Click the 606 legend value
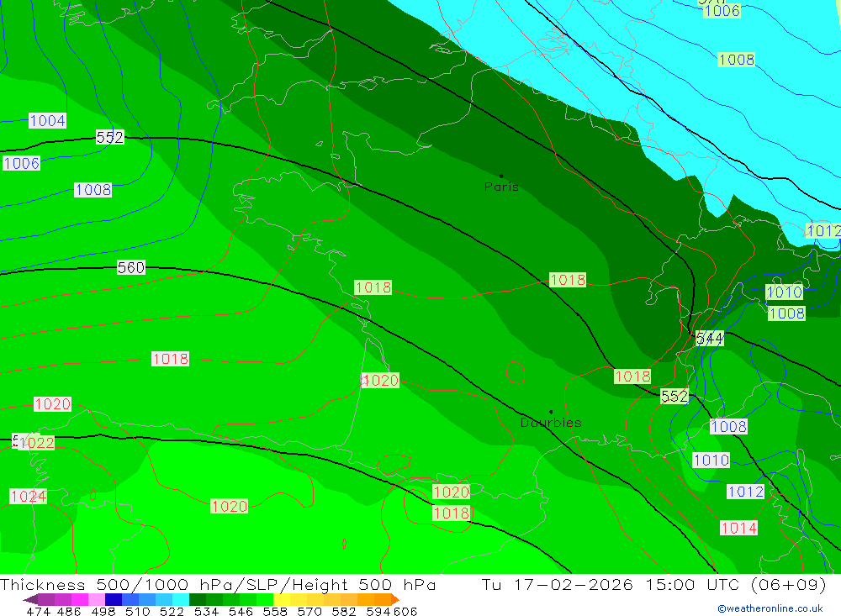Viewport: 841px width, 616px height. [x=405, y=612]
